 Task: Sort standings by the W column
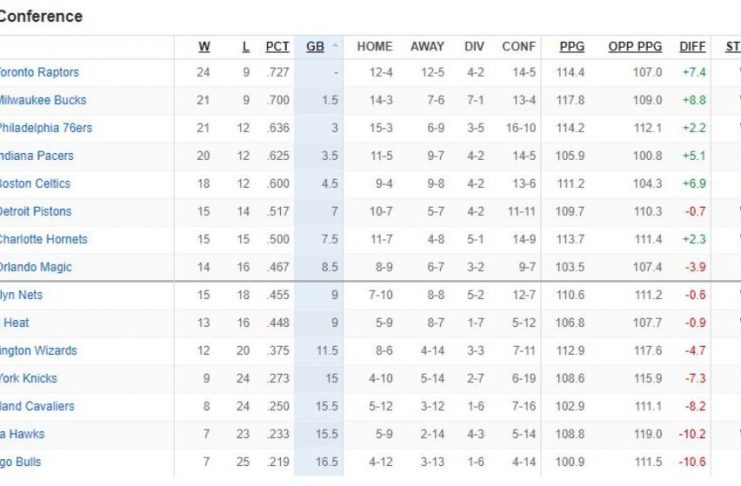[x=204, y=46]
